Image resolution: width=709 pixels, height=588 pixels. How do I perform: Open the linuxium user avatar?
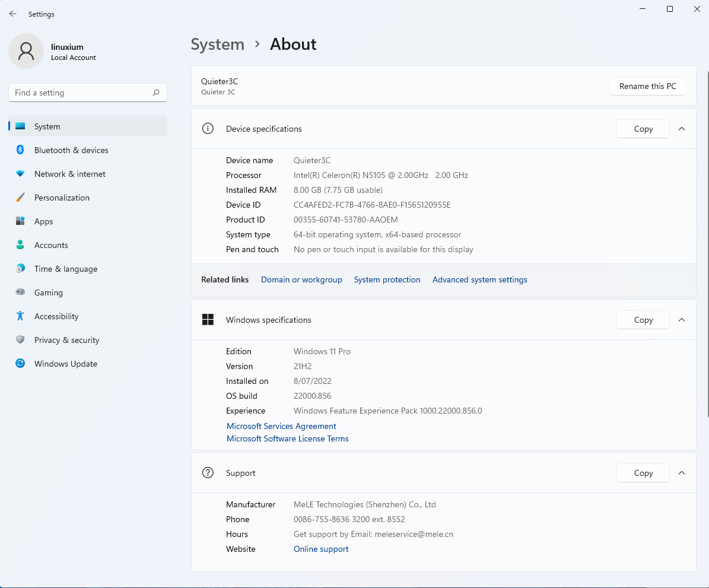coord(26,51)
